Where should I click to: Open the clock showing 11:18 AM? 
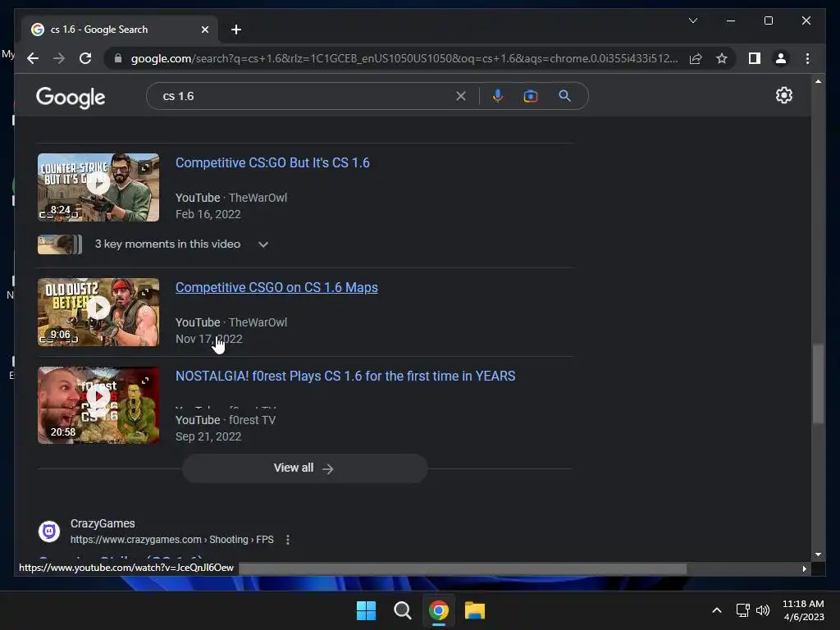[803, 610]
